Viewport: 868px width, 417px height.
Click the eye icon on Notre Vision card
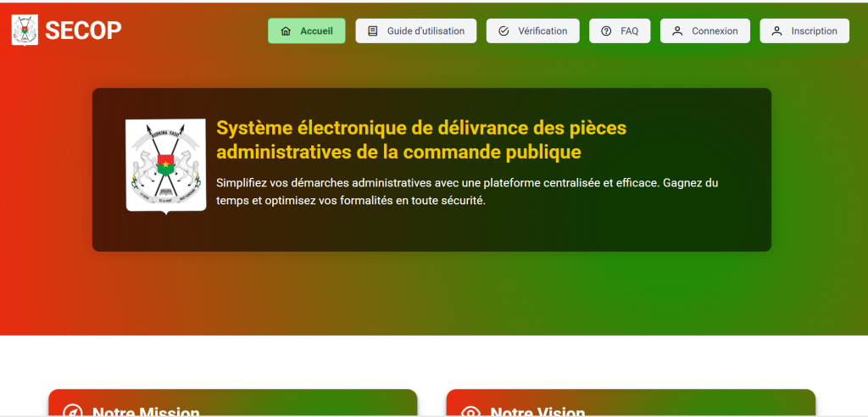coord(470,412)
